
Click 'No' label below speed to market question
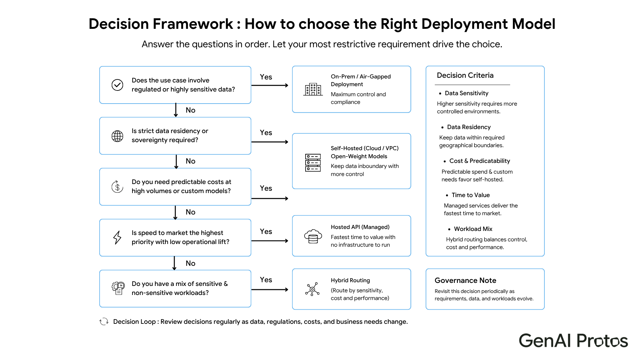point(191,263)
